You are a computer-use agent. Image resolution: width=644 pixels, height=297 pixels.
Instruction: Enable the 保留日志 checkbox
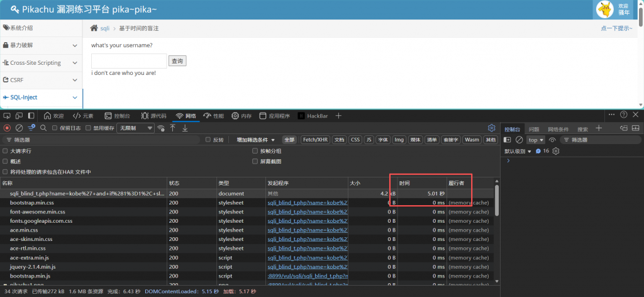point(55,128)
